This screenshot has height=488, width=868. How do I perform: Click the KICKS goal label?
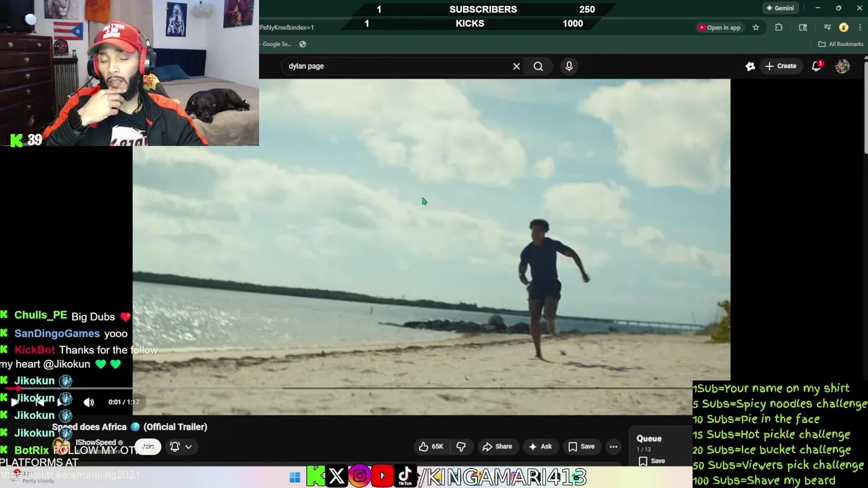pyautogui.click(x=470, y=24)
